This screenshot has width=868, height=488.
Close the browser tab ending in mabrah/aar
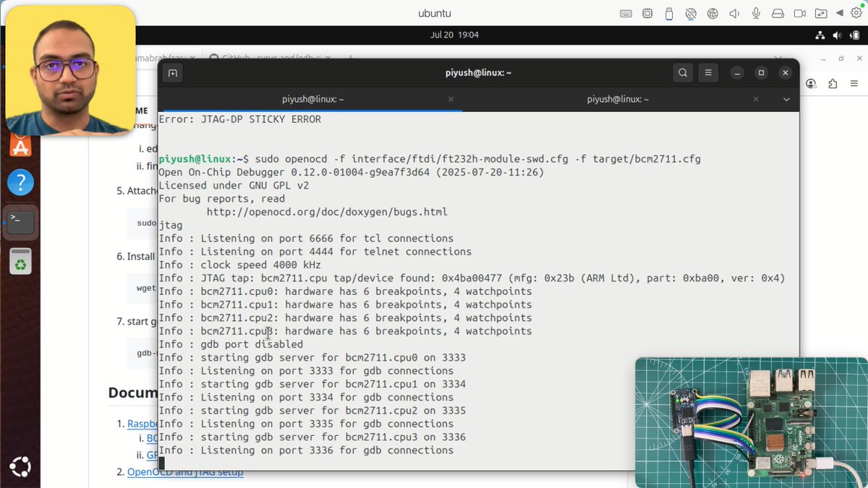click(x=192, y=58)
